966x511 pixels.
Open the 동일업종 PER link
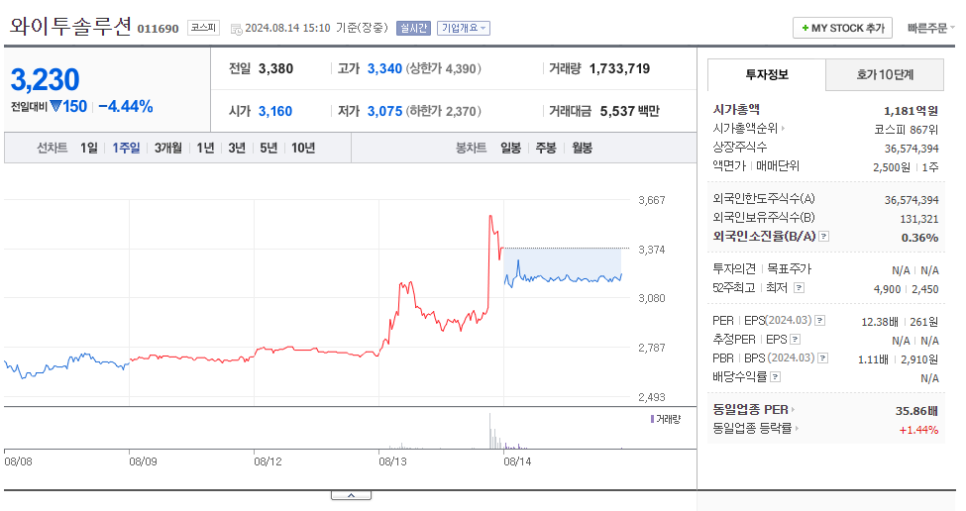coord(753,409)
